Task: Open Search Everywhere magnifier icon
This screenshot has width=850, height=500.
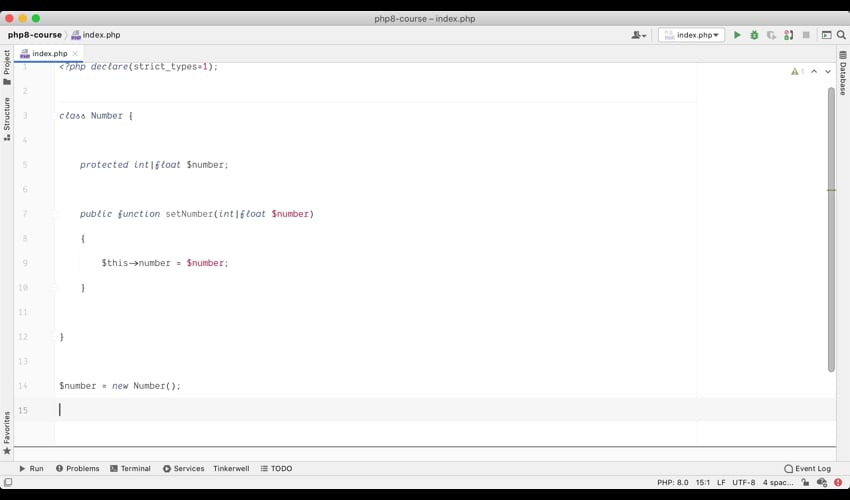Action: (841, 35)
